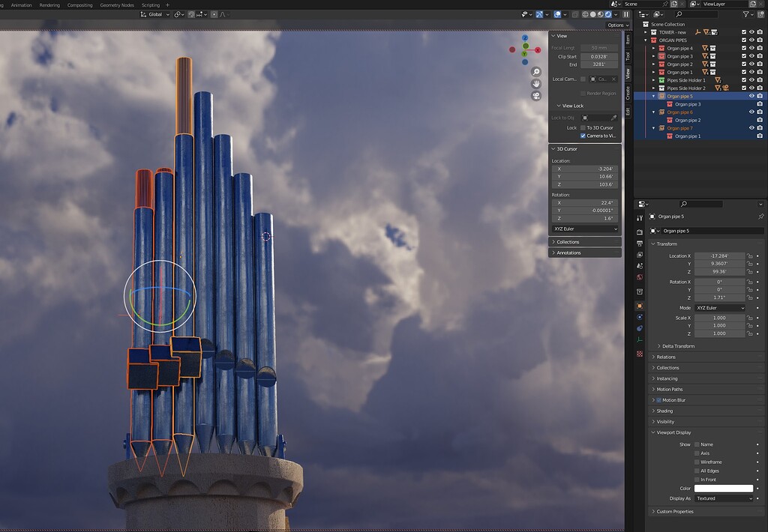Expand the Relations panel
This screenshot has width=768, height=532.
pos(706,357)
